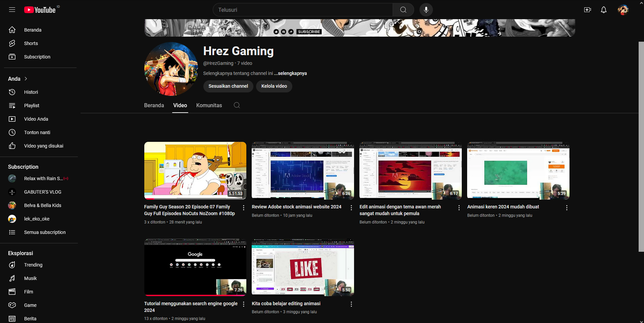This screenshot has width=644, height=323.
Task: Play Review Adobe stock animasi thumbnail
Action: coord(303,170)
